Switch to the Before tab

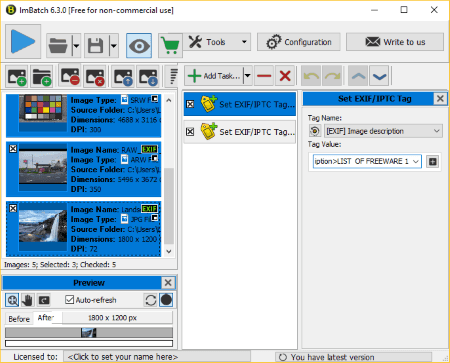(19, 319)
